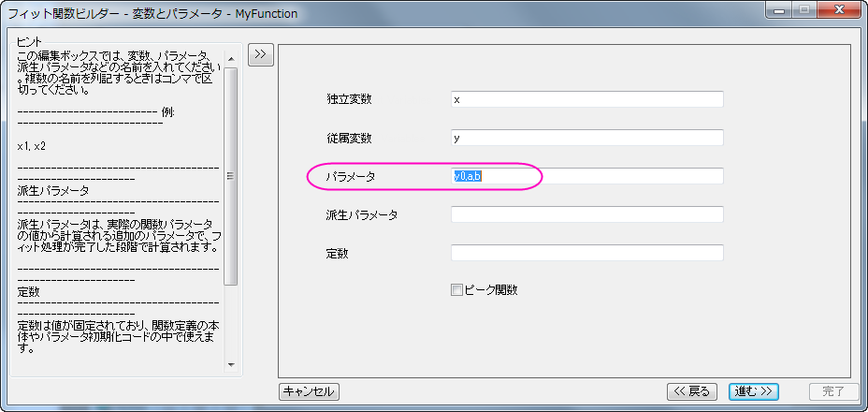
Task: Click the 派生パラメータ label beside its field
Action: [361, 215]
